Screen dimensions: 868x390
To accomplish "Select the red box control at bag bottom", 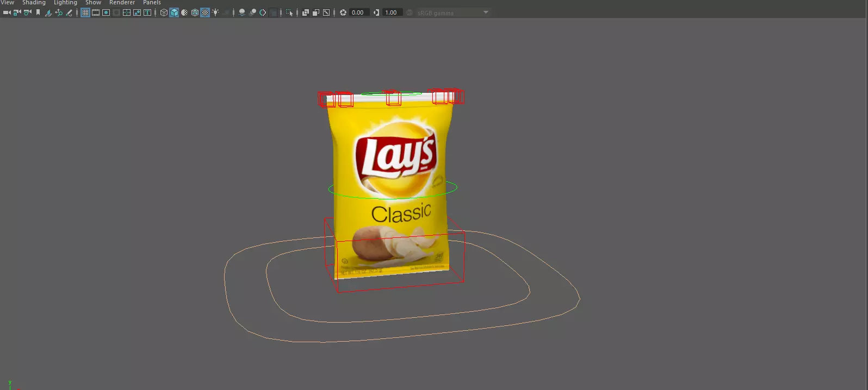I will 400,288.
